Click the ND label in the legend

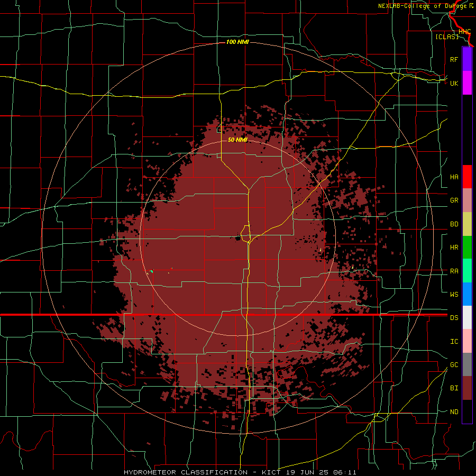(x=454, y=412)
